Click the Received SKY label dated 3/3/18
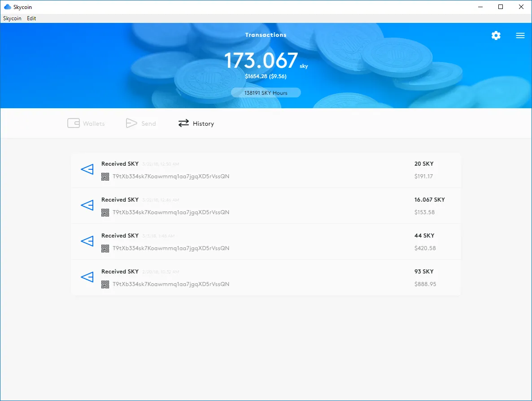This screenshot has width=532, height=401. (120, 236)
